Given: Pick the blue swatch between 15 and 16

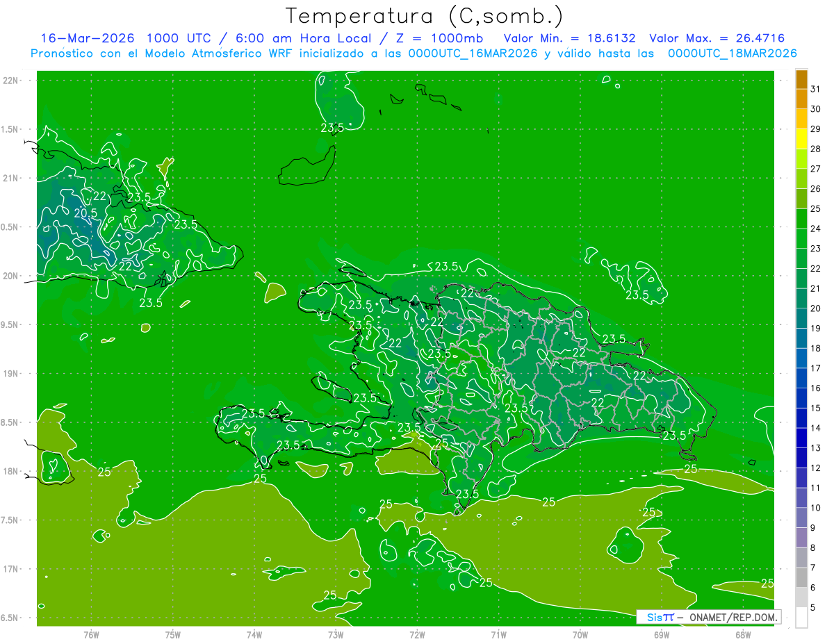Looking at the screenshot, I should click(x=801, y=399).
